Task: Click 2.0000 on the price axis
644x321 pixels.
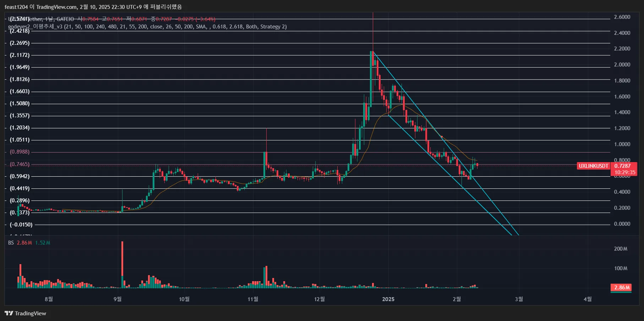Action: point(622,65)
